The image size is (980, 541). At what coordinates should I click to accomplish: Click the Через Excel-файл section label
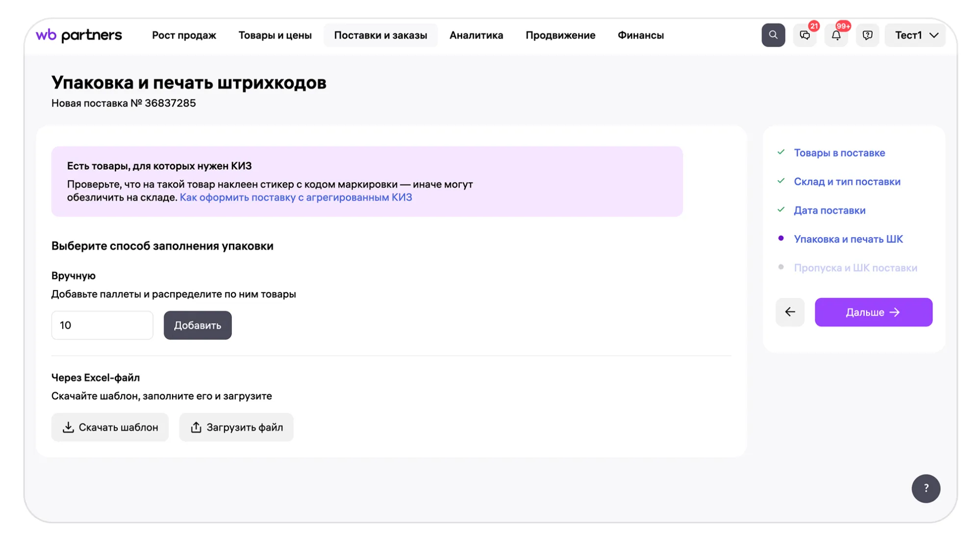pyautogui.click(x=96, y=378)
